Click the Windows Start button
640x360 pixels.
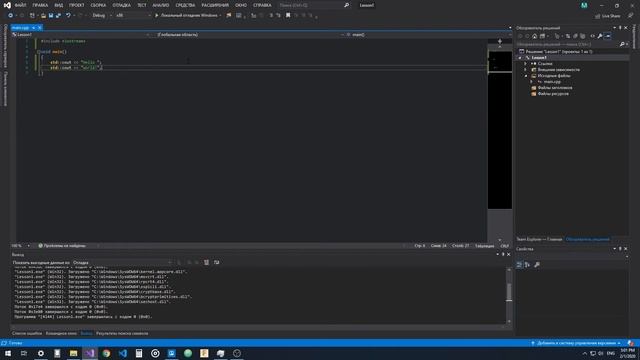pos(8,353)
